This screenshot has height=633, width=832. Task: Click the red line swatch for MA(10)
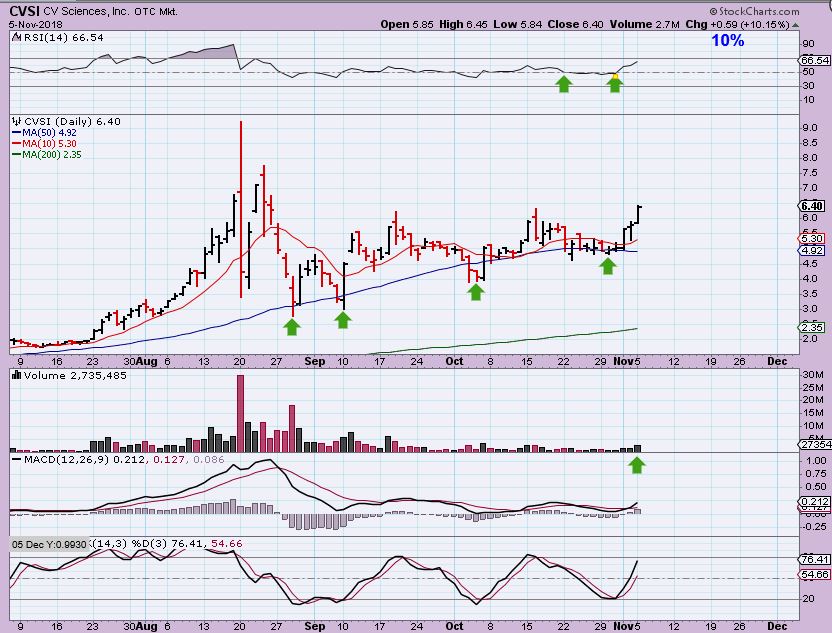(x=16, y=144)
